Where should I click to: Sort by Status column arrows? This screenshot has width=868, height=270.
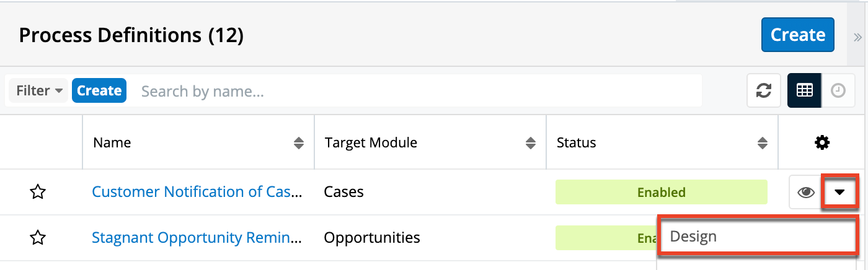763,143
